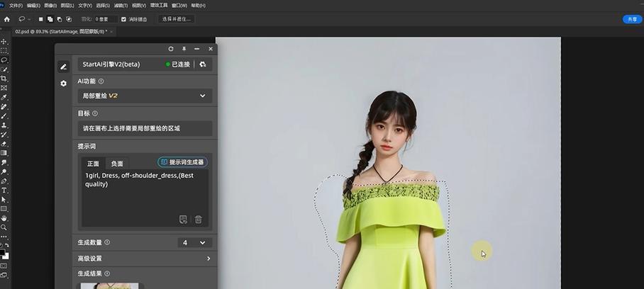The height and width of the screenshot is (289, 644).
Task: Click the 选择并遮住 Select and Mask button
Action: 177,19
